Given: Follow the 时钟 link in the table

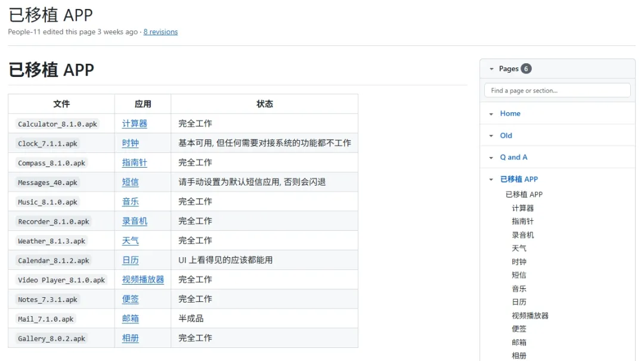Looking at the screenshot, I should coord(130,143).
